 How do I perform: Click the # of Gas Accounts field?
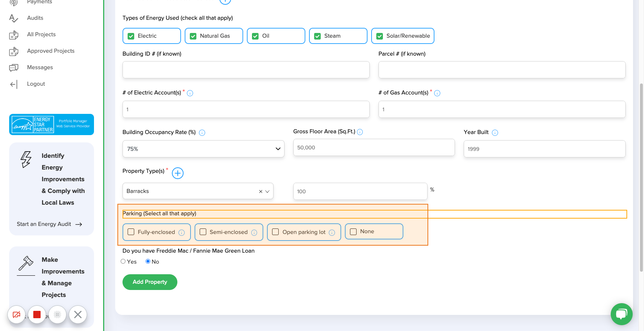tap(502, 109)
